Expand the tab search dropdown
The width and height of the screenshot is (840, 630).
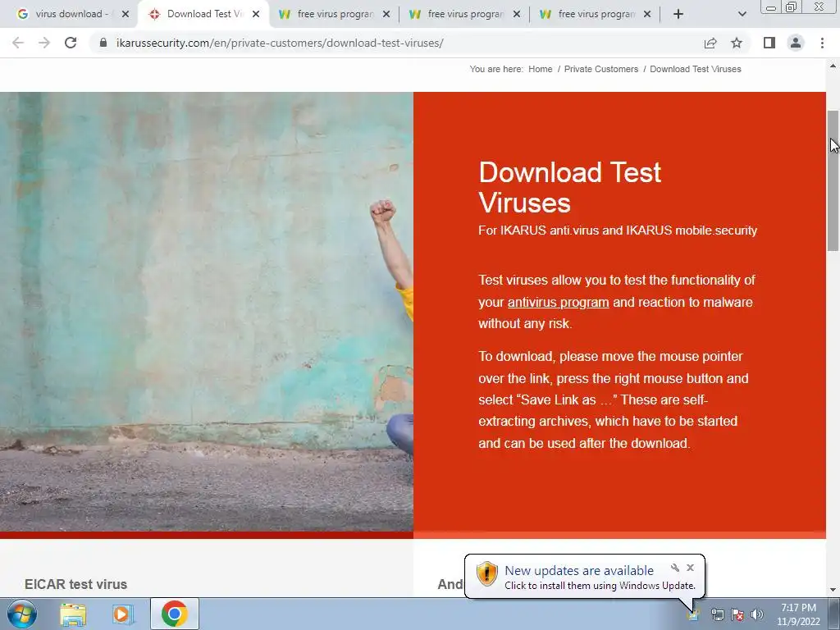tap(742, 14)
